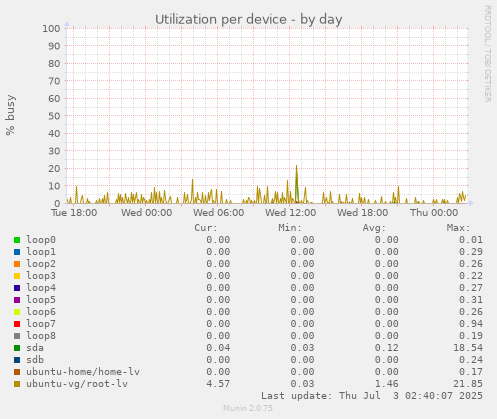
Task: Click the Thu 00:00 time axis label
Action: (434, 213)
